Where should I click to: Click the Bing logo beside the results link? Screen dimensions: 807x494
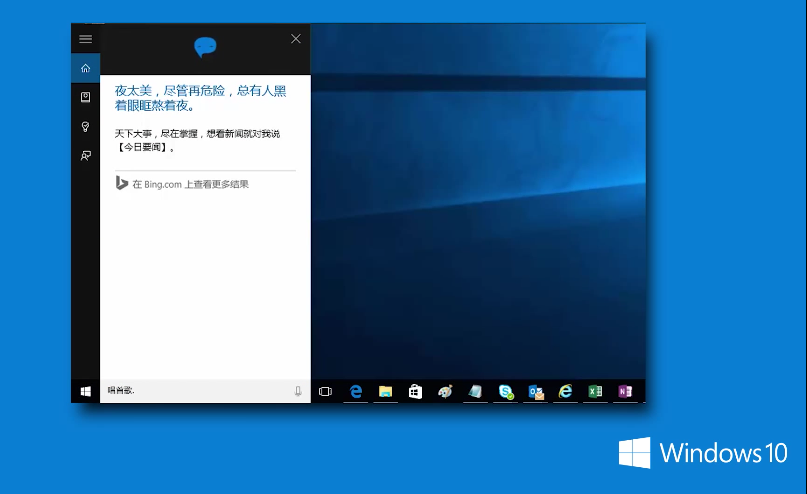coord(121,183)
